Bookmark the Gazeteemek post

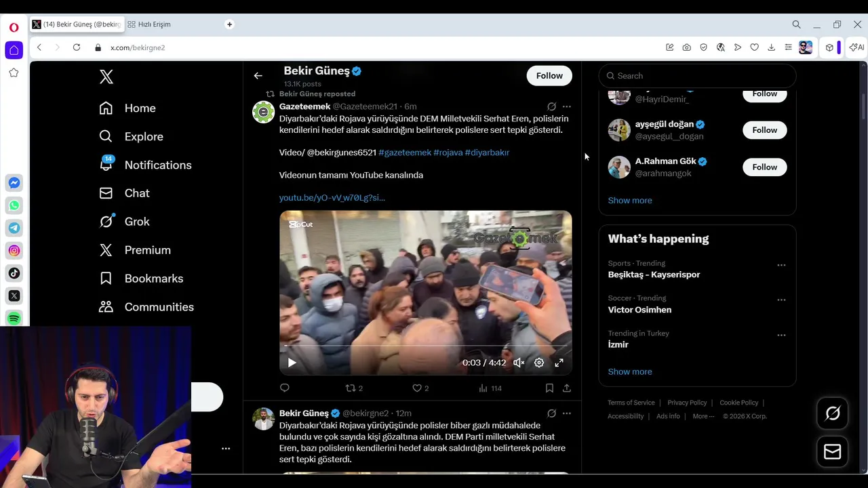pyautogui.click(x=549, y=388)
